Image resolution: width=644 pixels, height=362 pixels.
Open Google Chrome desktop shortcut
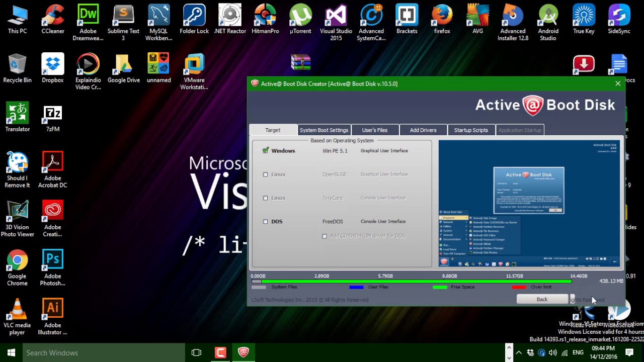[x=17, y=268]
